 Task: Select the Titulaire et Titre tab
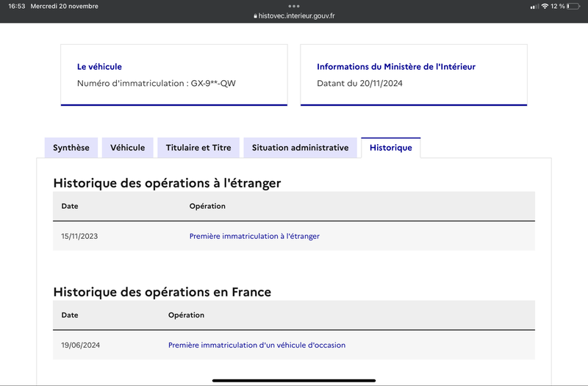tap(198, 148)
